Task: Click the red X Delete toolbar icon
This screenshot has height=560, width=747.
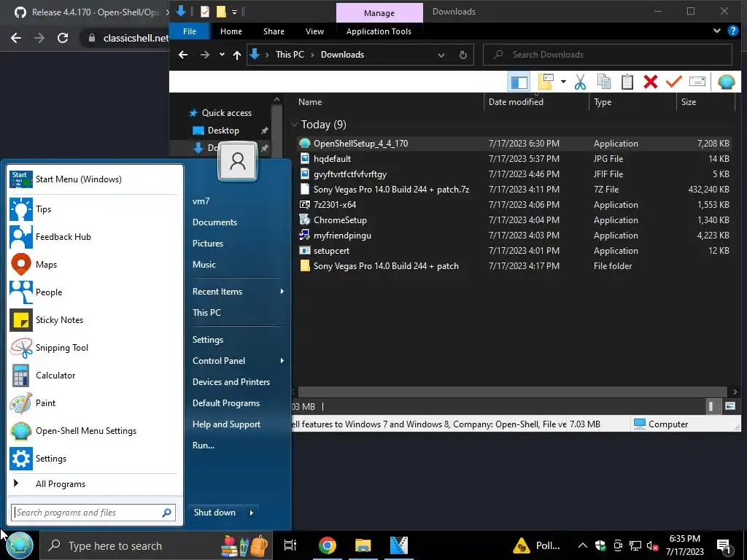Action: [650, 82]
